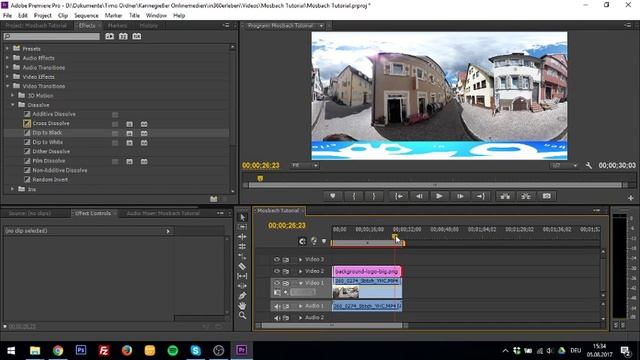Toggle Video 1 track output eye

277,283
